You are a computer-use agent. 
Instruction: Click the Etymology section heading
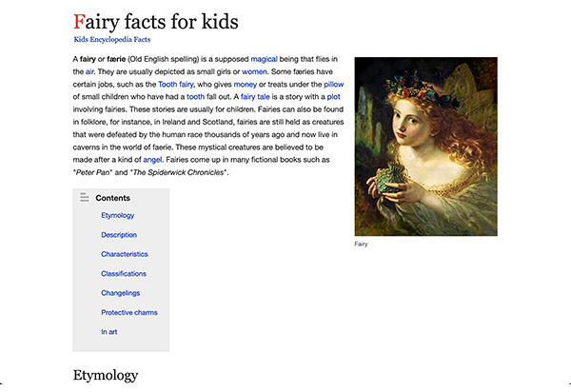click(106, 375)
